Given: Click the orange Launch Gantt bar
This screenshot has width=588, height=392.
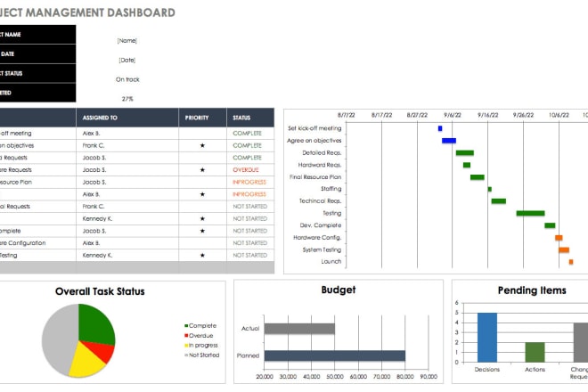Looking at the screenshot, I should [x=571, y=262].
